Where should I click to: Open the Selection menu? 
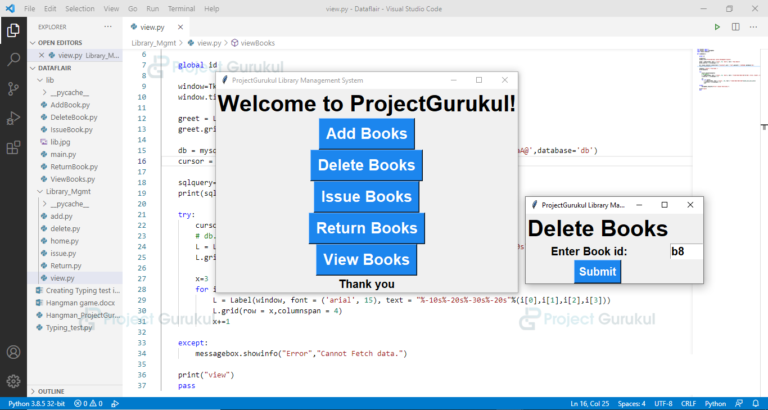pyautogui.click(x=79, y=8)
